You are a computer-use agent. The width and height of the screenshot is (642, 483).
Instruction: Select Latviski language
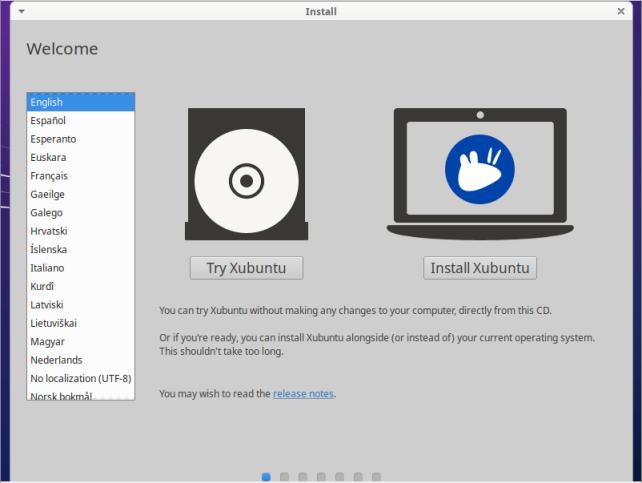(81, 305)
